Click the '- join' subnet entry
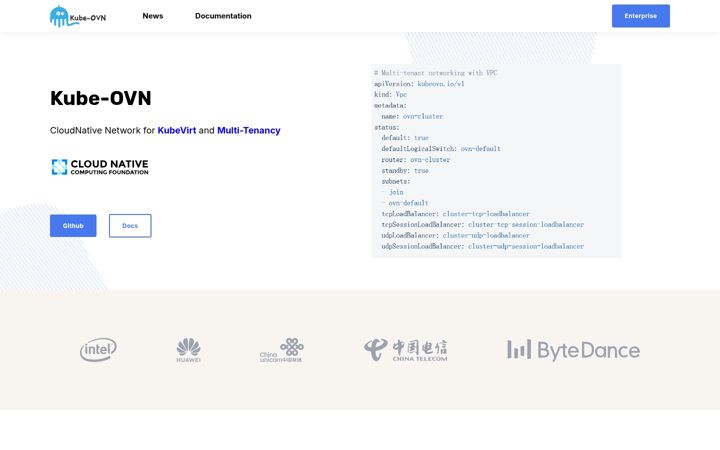The width and height of the screenshot is (720, 450). click(x=393, y=192)
